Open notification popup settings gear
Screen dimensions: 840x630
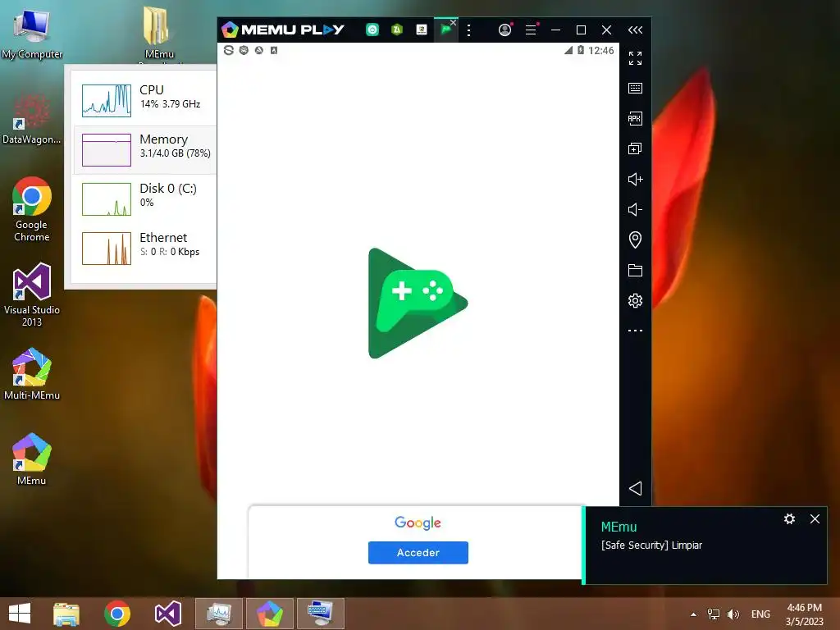point(790,519)
